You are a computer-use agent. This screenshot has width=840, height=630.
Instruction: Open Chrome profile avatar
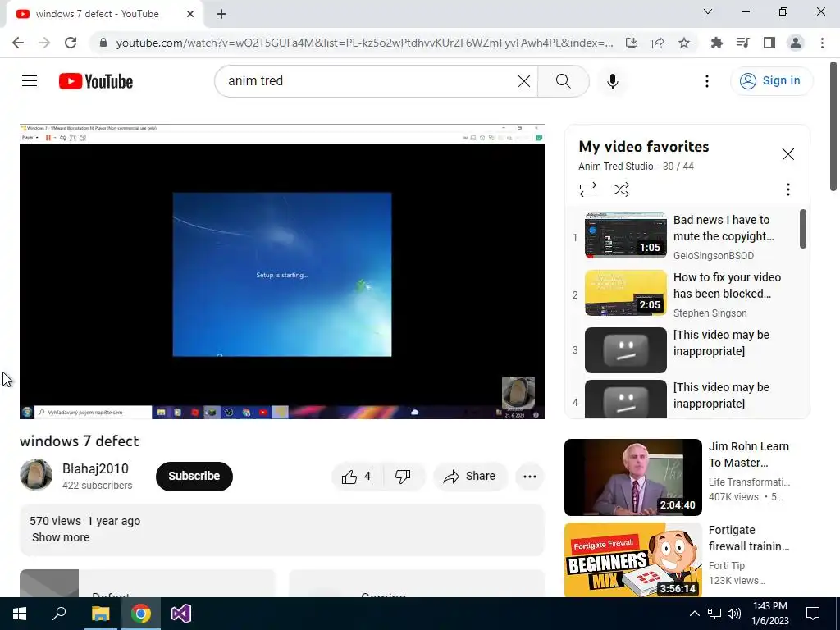point(796,43)
